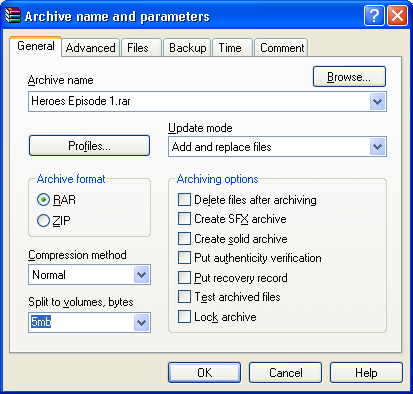Open the Backup tab
The width and height of the screenshot is (413, 394).
pos(187,48)
